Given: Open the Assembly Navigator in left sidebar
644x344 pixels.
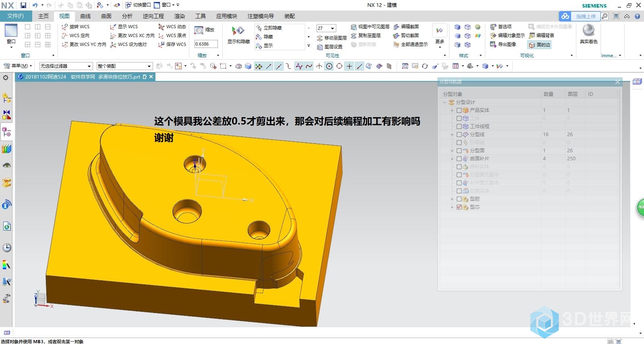Looking at the screenshot, I should tap(6, 97).
